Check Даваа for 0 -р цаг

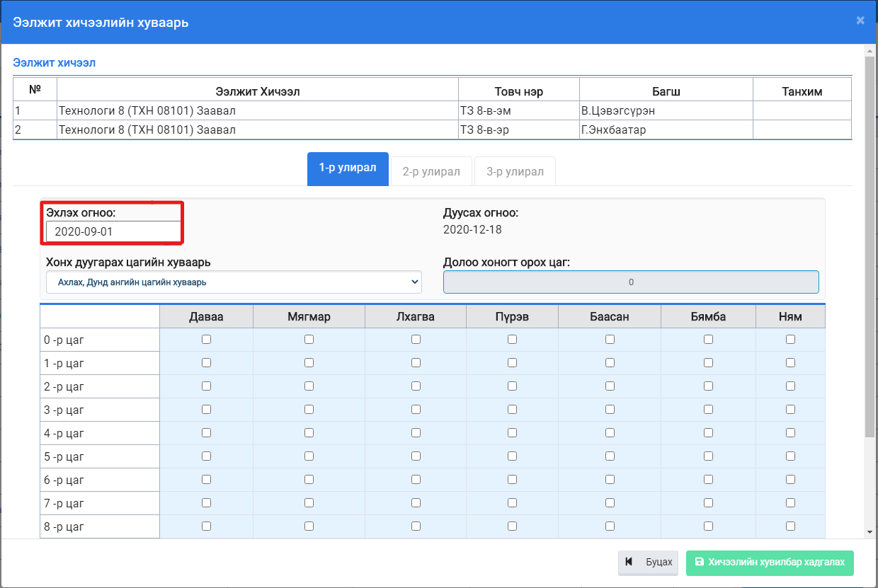(206, 340)
